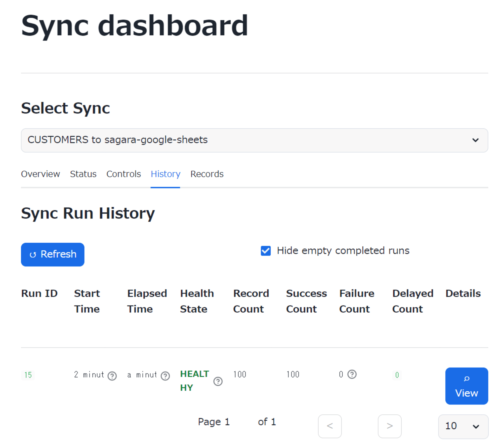This screenshot has width=503, height=448.
Task: Open the Select Sync dropdown
Action: (x=255, y=140)
